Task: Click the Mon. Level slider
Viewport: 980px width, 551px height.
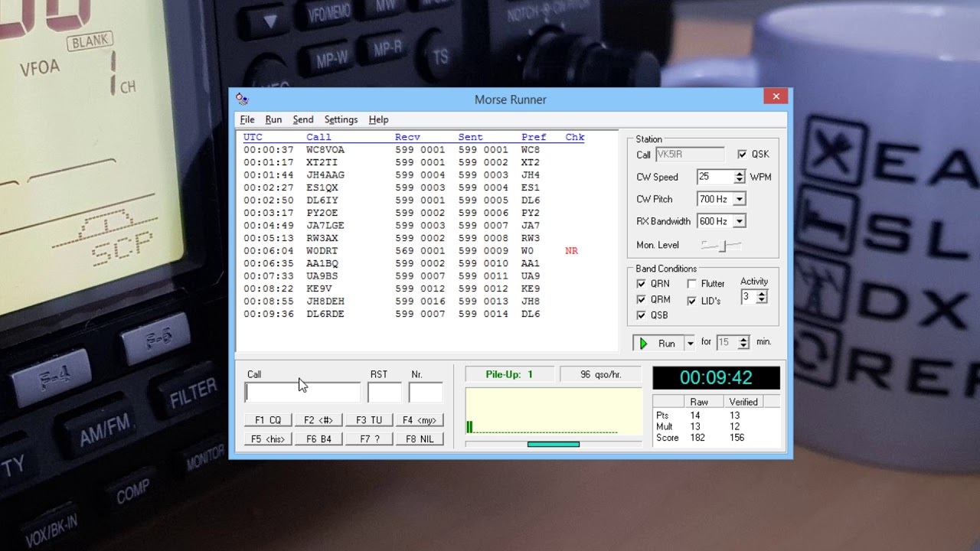Action: (721, 245)
